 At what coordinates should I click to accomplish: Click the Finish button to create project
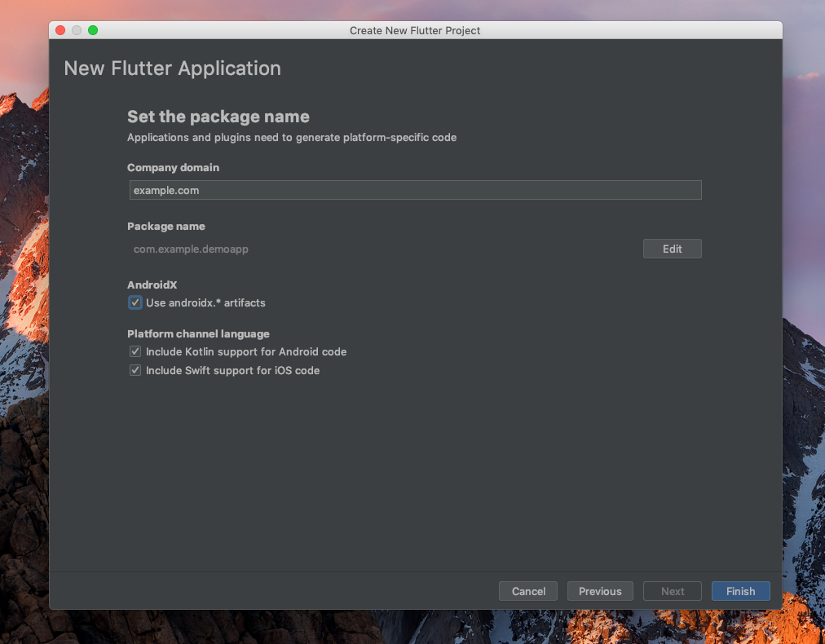coord(740,591)
